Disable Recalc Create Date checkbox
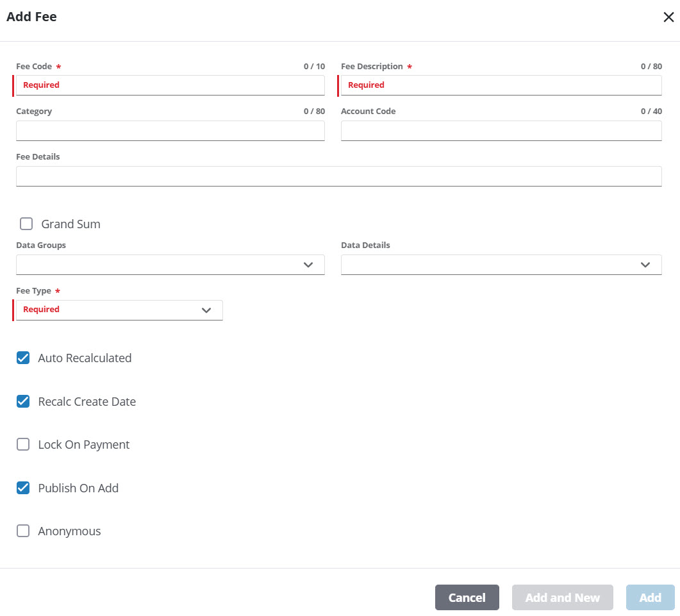Screen dimensions: 680x616 pyautogui.click(x=23, y=402)
